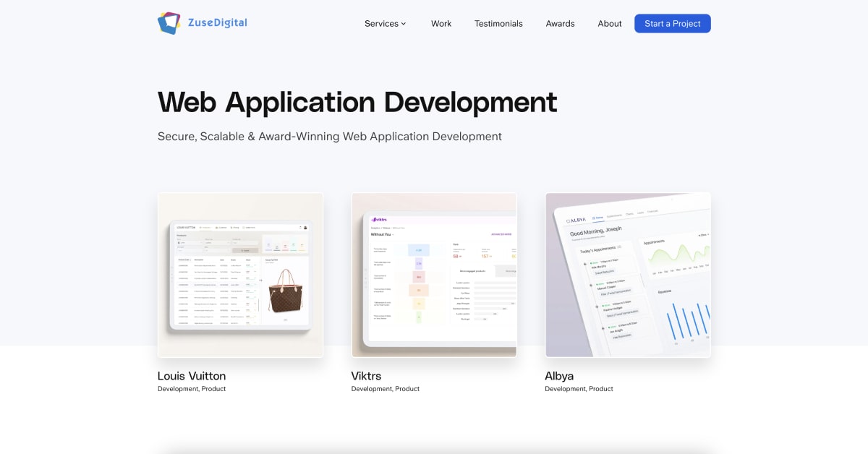Expand the Services dropdown menu
868x454 pixels.
click(x=386, y=24)
